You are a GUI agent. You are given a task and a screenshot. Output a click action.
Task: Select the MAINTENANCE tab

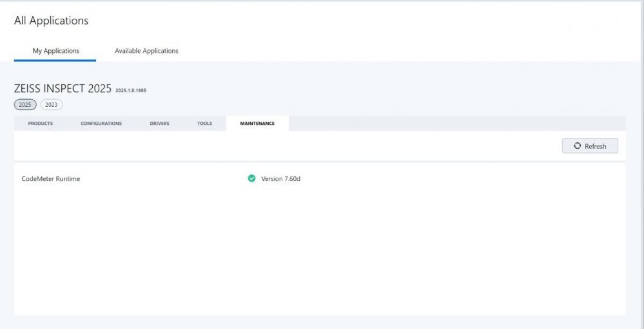pyautogui.click(x=257, y=124)
